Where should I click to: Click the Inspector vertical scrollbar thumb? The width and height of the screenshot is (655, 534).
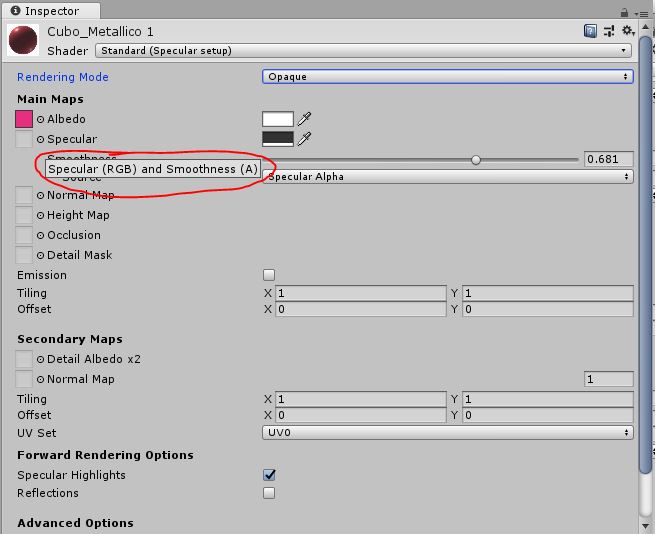(x=646, y=255)
